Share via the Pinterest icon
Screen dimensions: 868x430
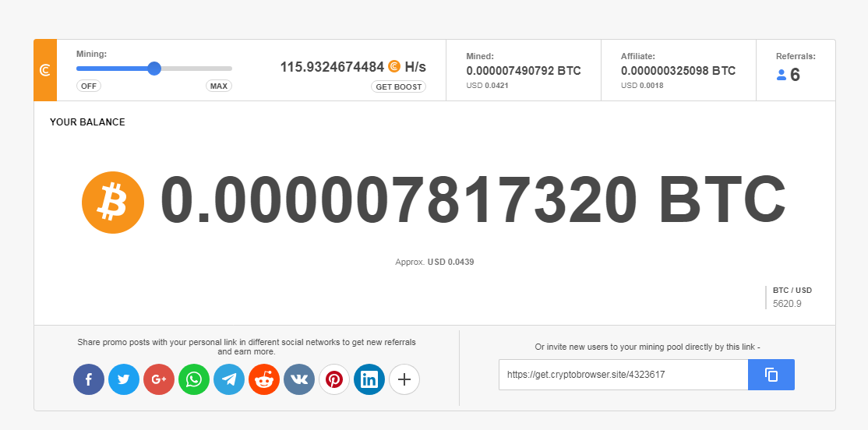334,379
